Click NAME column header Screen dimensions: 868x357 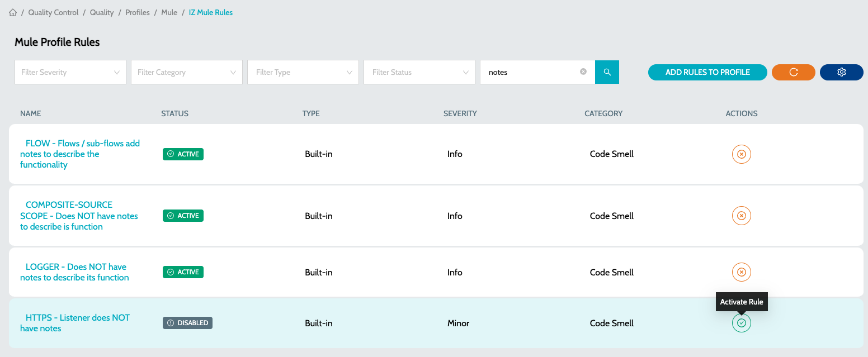coord(31,113)
